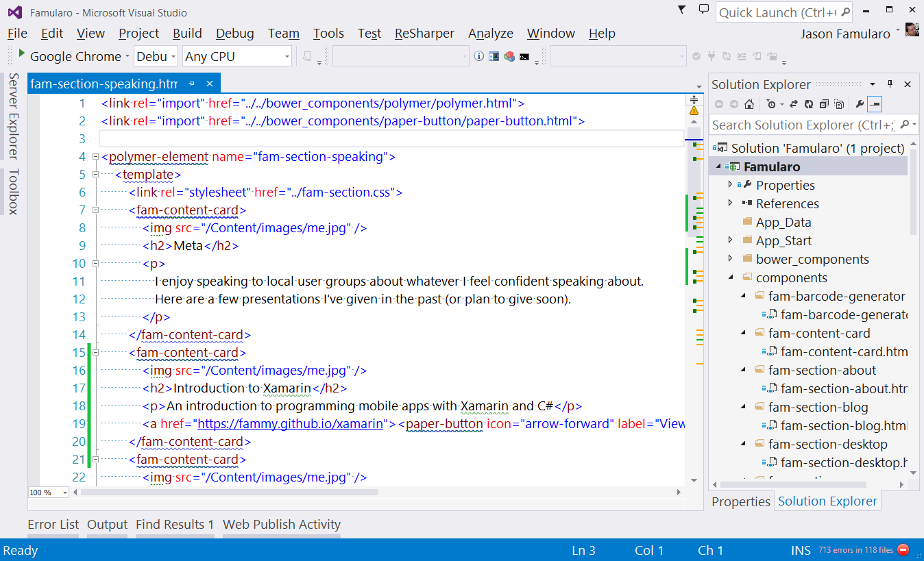Click the feedback speech bubble icon
This screenshot has width=924, height=561.
(x=703, y=9)
